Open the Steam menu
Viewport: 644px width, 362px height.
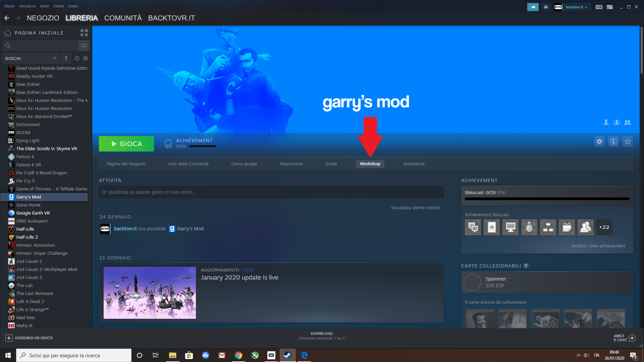point(9,6)
